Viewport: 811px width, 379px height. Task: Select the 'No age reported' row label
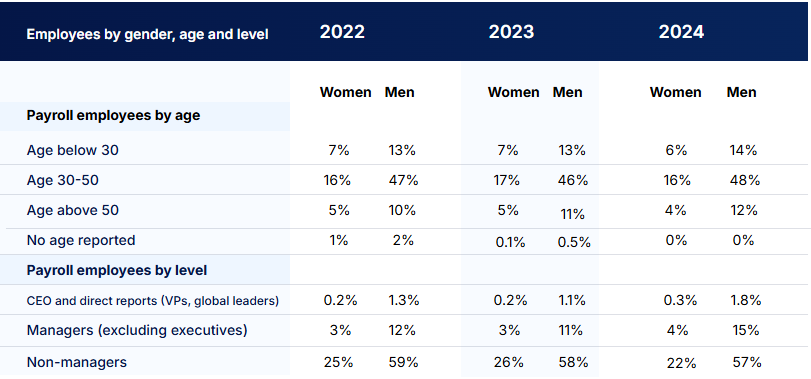tap(81, 240)
